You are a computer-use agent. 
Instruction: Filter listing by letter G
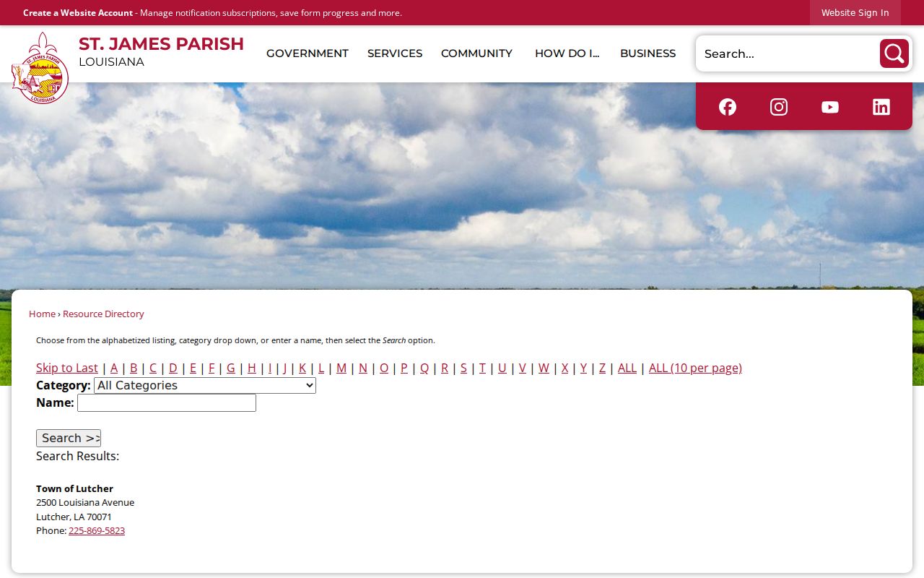pyautogui.click(x=231, y=368)
